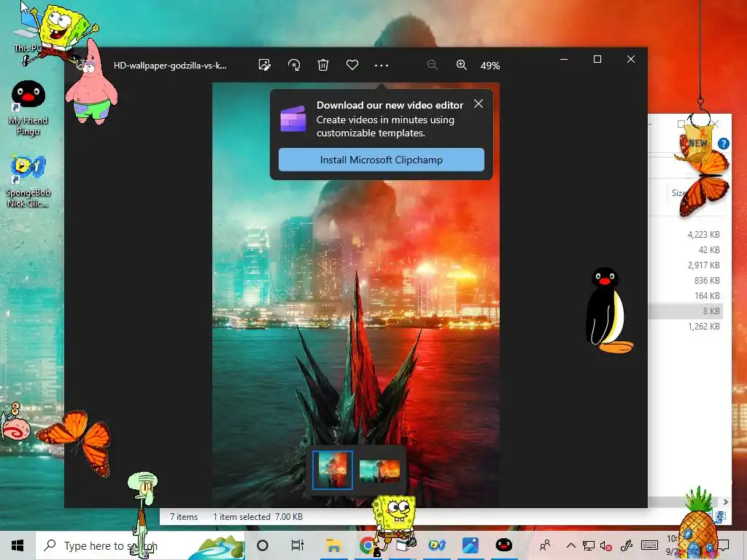Open the Edit image tool in Photos
The image size is (747, 560).
click(x=264, y=65)
